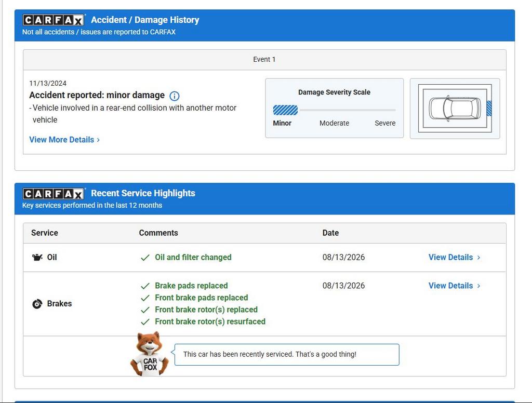Click 'Not all accidents / issues are reported' note
Viewport: 532px width, 403px height.
tap(99, 32)
